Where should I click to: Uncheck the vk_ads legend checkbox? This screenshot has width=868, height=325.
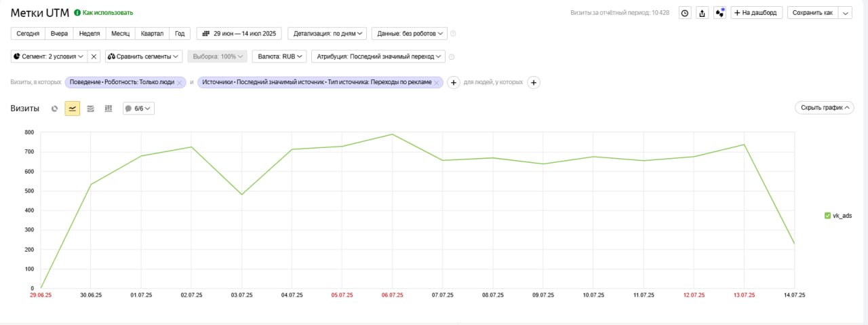pos(827,216)
